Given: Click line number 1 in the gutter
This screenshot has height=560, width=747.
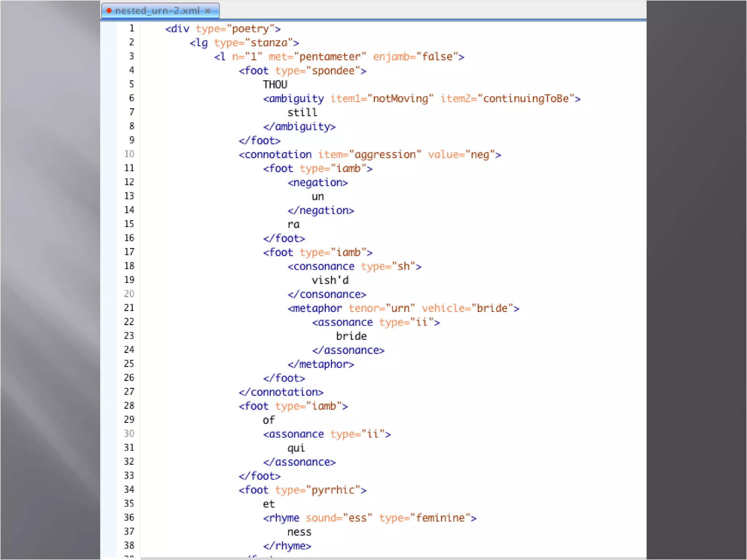Looking at the screenshot, I should tap(132, 28).
